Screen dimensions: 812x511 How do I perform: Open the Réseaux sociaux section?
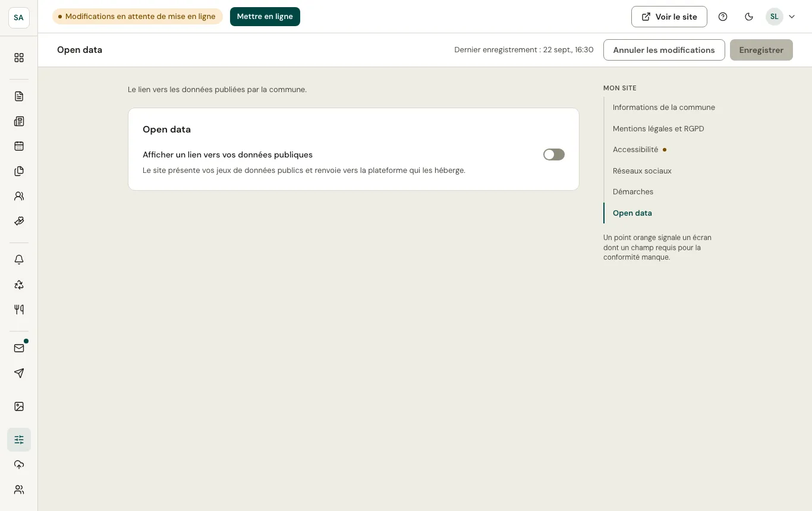pos(642,171)
